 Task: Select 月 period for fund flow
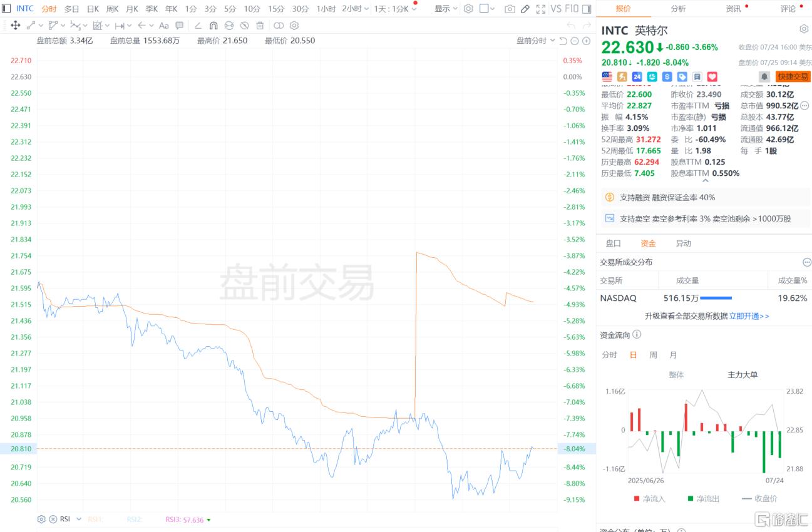[673, 355]
